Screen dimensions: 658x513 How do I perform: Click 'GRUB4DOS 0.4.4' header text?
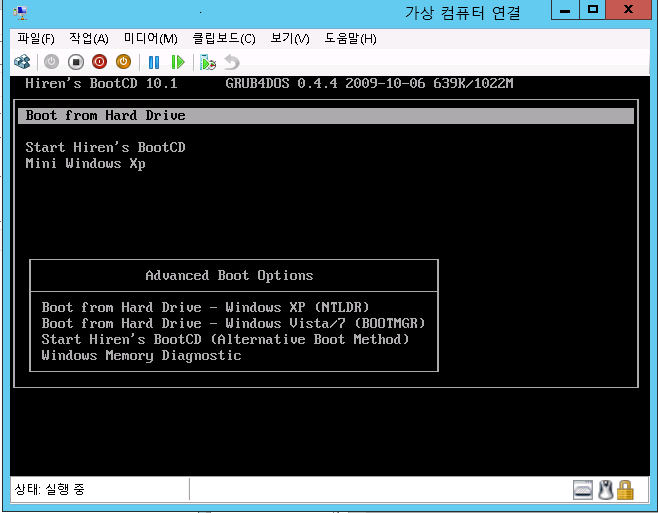(x=282, y=84)
